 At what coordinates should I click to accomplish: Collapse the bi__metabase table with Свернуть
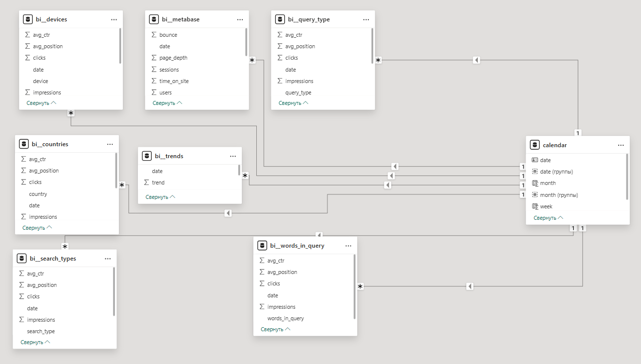coord(167,103)
